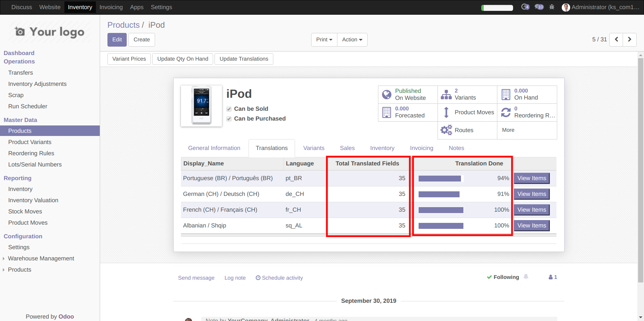Click the German 91% translation progress bar

coord(441,194)
